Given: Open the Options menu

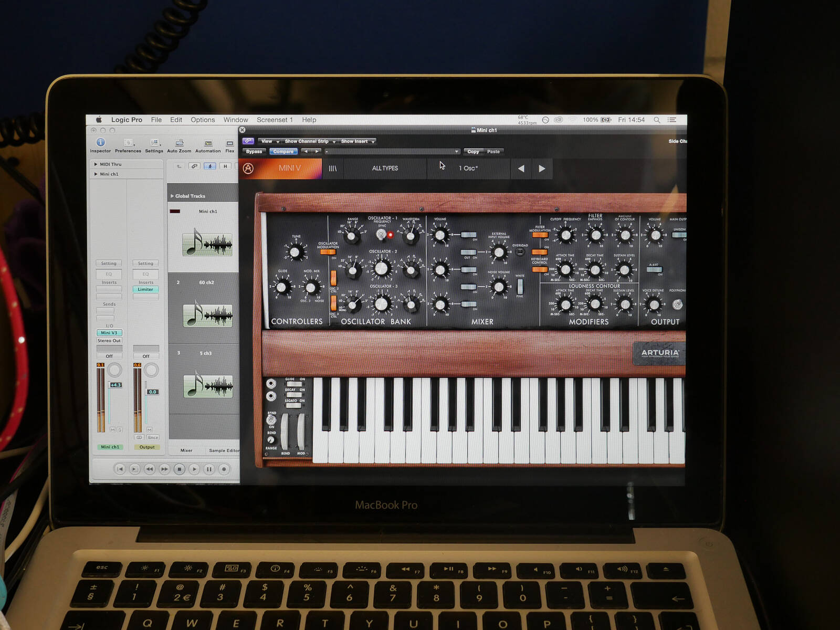Looking at the screenshot, I should (203, 120).
